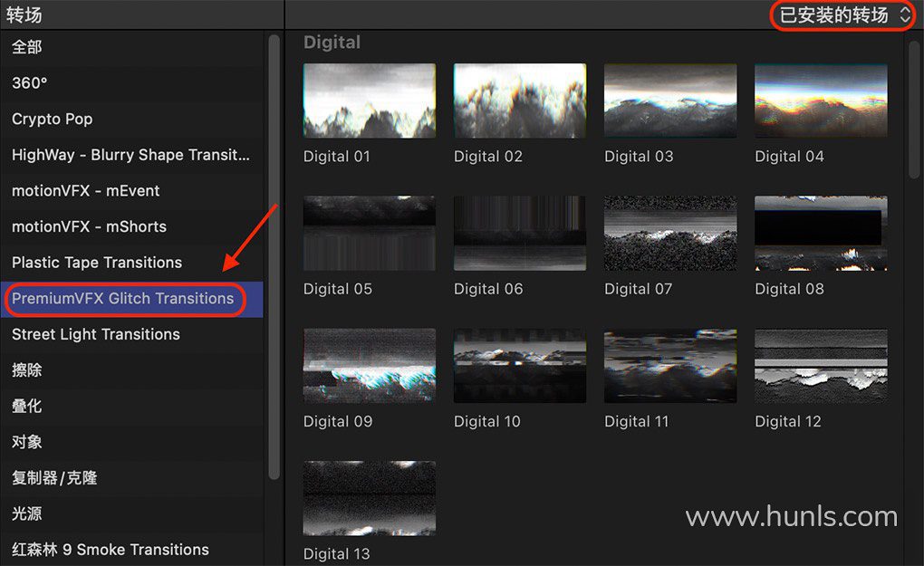This screenshot has height=566, width=924.
Task: Open HighWay - Blurry Shape Transitions category
Action: point(132,155)
